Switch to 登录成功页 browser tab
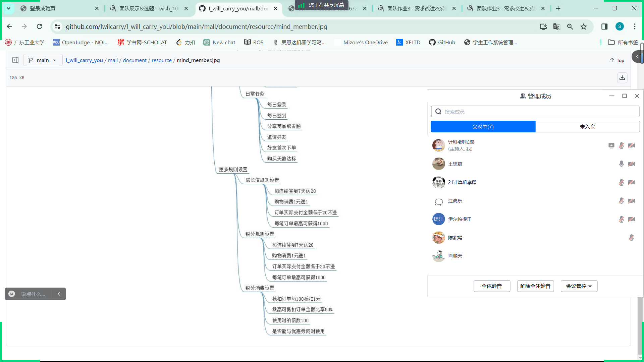Image resolution: width=644 pixels, height=362 pixels. pyautogui.click(x=43, y=8)
